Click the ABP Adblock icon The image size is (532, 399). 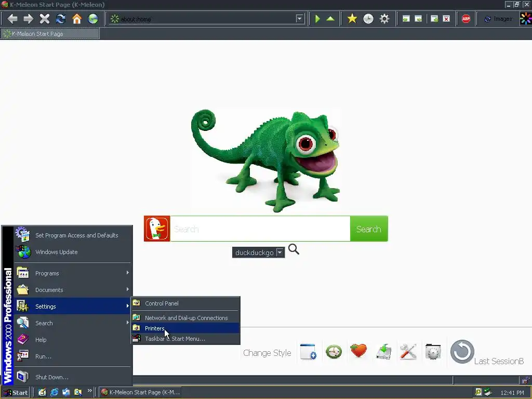tap(466, 19)
